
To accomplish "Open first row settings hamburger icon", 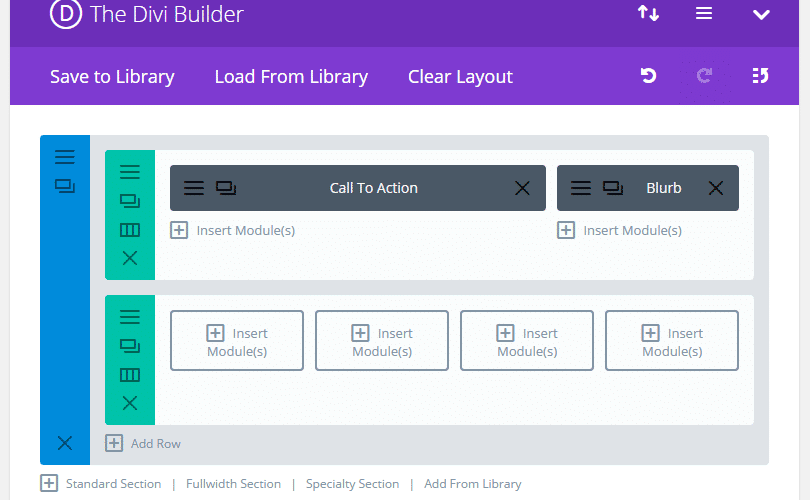I will click(x=130, y=171).
